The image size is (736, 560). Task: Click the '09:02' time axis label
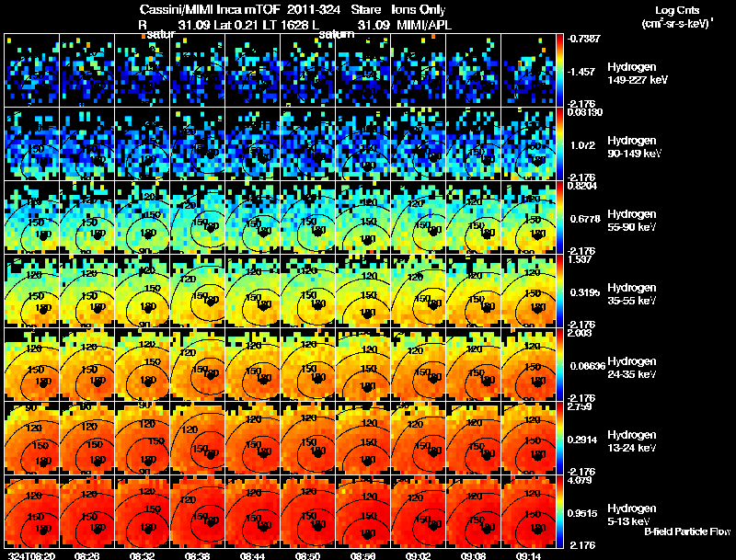[418, 555]
